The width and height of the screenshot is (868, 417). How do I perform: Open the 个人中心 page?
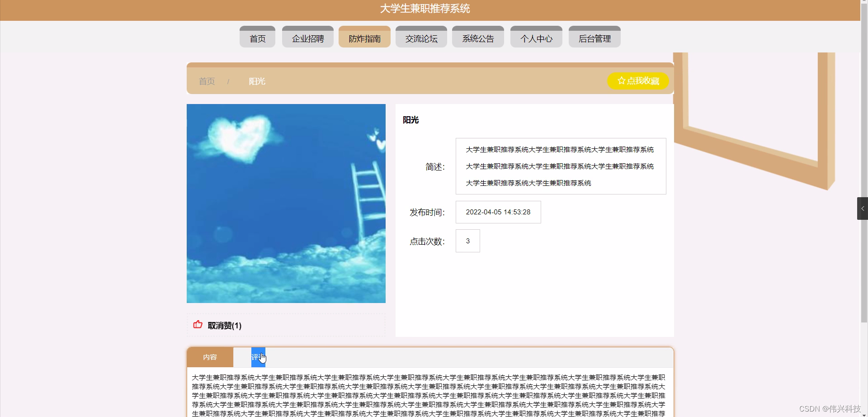(x=536, y=38)
